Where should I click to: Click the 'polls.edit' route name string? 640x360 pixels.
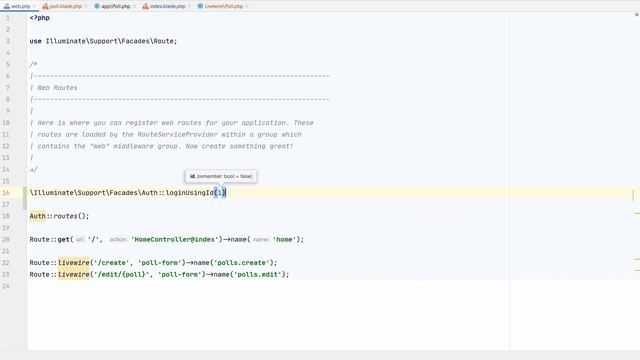coord(258,275)
